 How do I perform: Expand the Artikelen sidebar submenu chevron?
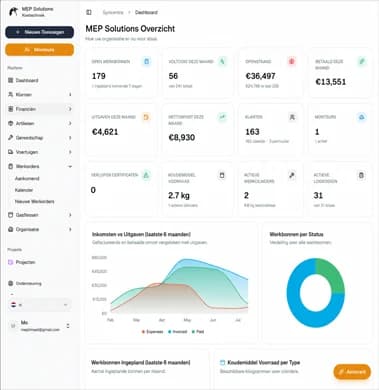click(x=70, y=123)
